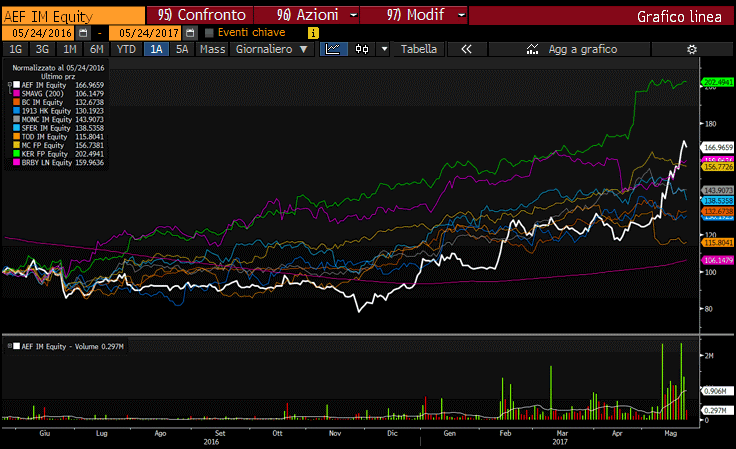Viewport: 736px width, 449px height.
Task: Click the 143.9073 gray price label on axis
Action: coord(718,190)
